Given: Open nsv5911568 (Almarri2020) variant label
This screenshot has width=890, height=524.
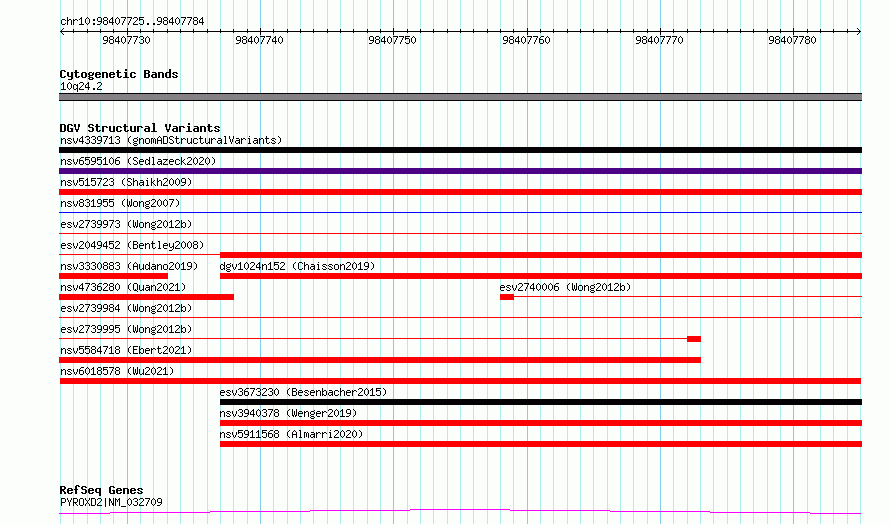Looking at the screenshot, I should (x=291, y=434).
